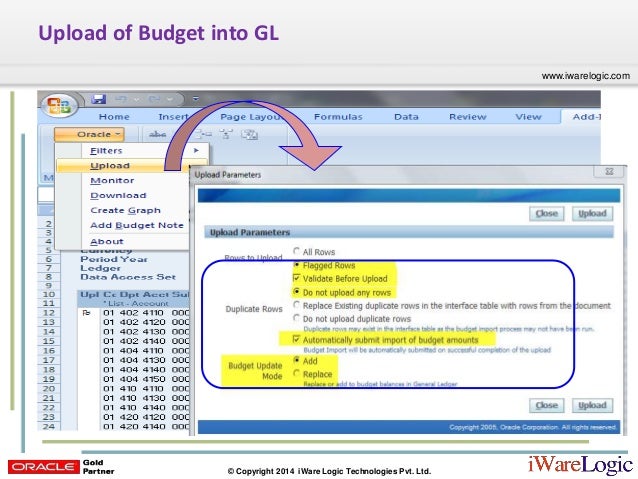Viewport: 638px width, 479px height.
Task: Close the Upload Parameters dialog window
Action: click(609, 171)
